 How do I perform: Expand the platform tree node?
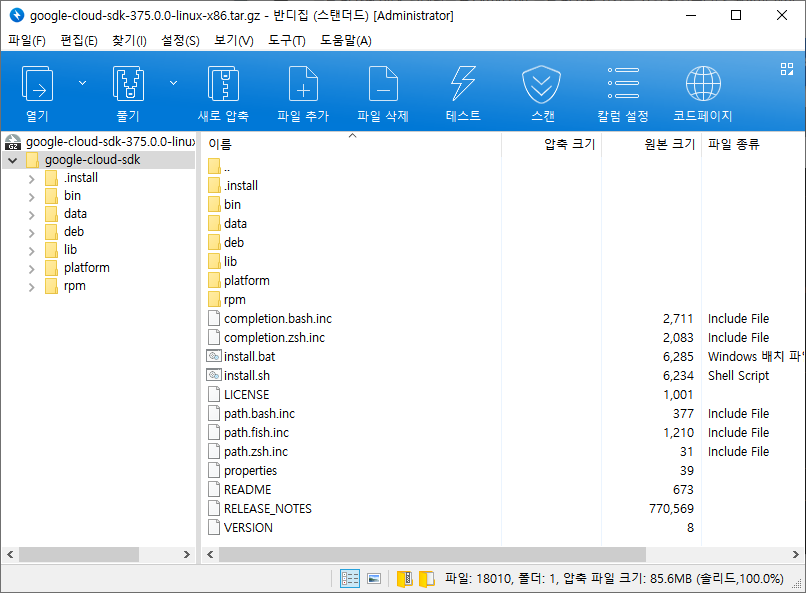(x=31, y=269)
